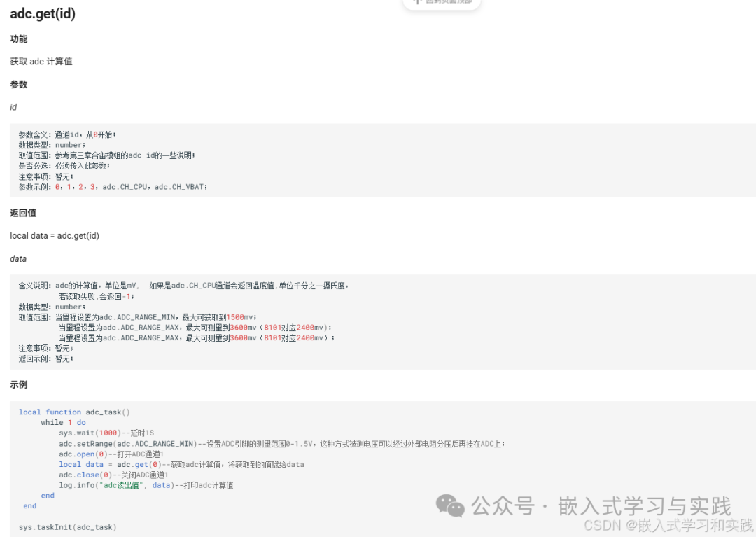
Task: Click the CSDN author watermark text
Action: pos(668,526)
